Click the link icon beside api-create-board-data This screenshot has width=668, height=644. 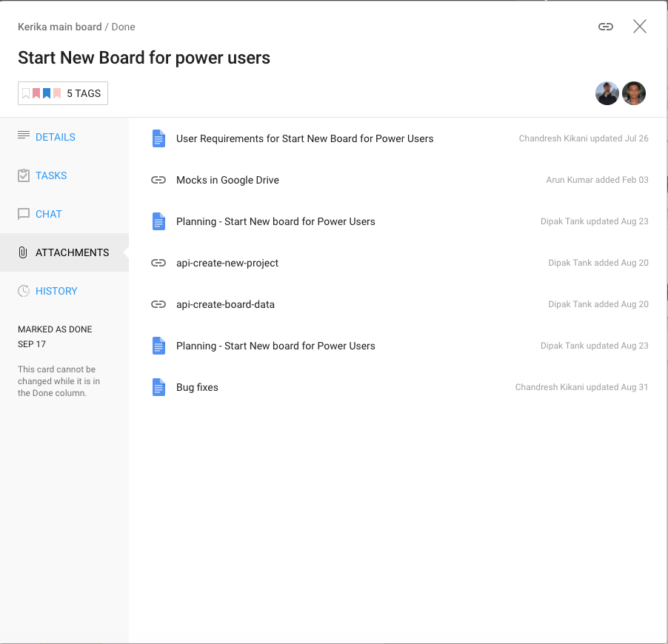(x=158, y=304)
